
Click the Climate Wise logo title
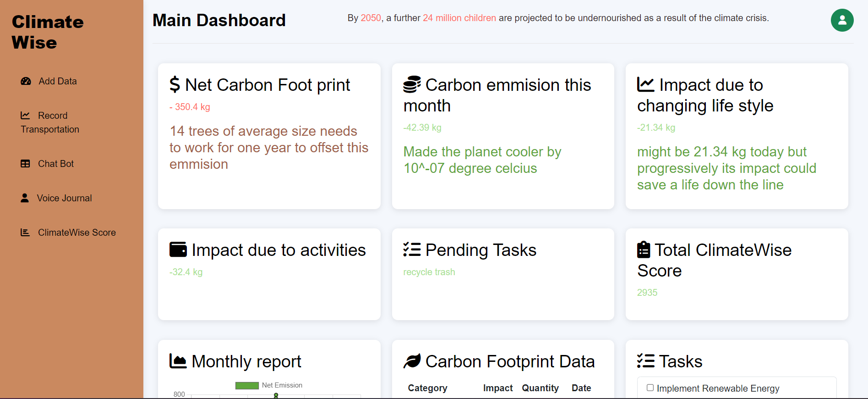tap(48, 32)
